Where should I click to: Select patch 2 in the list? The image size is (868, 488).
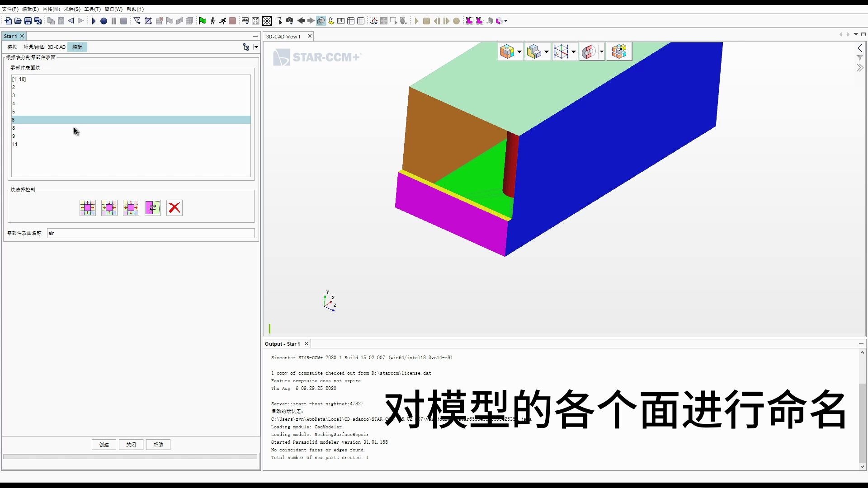click(131, 87)
